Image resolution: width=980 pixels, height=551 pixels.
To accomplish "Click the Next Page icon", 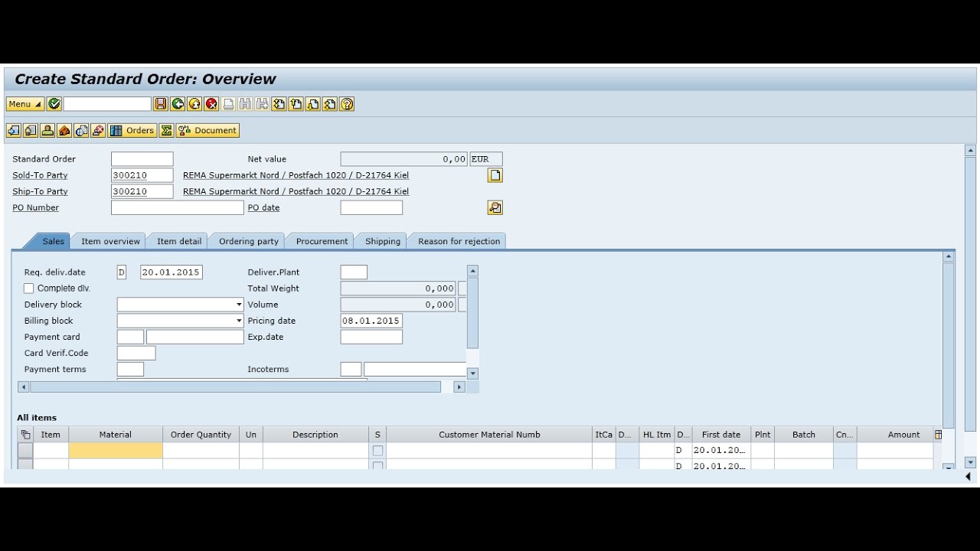I will (x=312, y=104).
